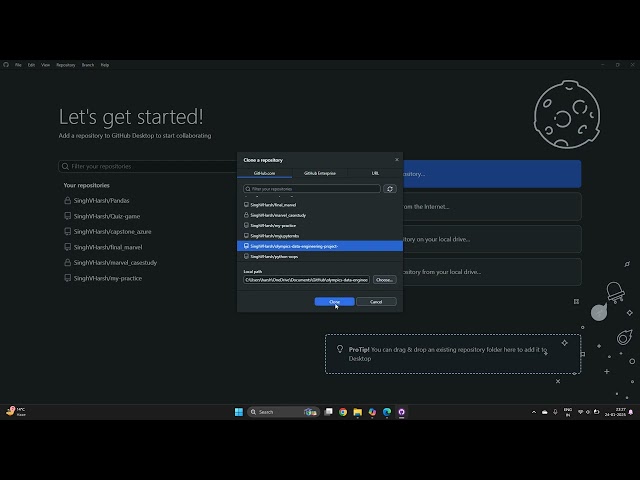Open notifications via the bell icon
The image size is (640, 480).
coord(631,412)
